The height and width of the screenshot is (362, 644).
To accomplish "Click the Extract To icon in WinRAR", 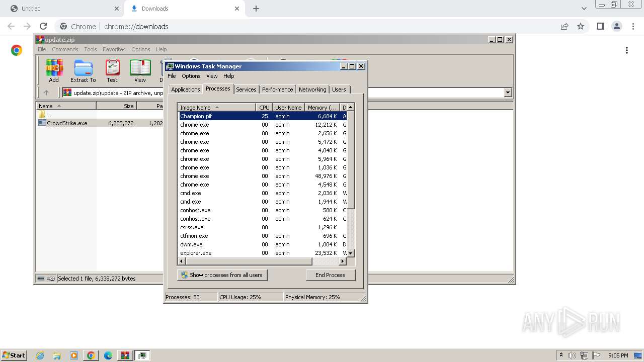I will 83,71.
